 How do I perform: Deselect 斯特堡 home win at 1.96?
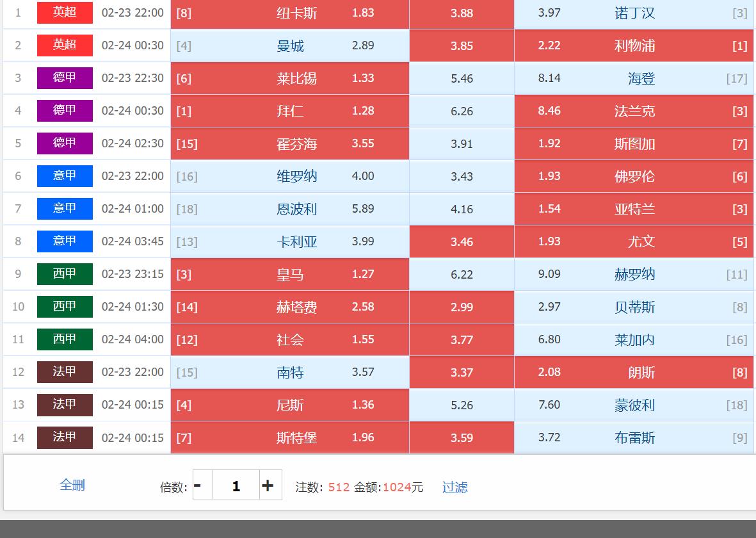(290, 437)
